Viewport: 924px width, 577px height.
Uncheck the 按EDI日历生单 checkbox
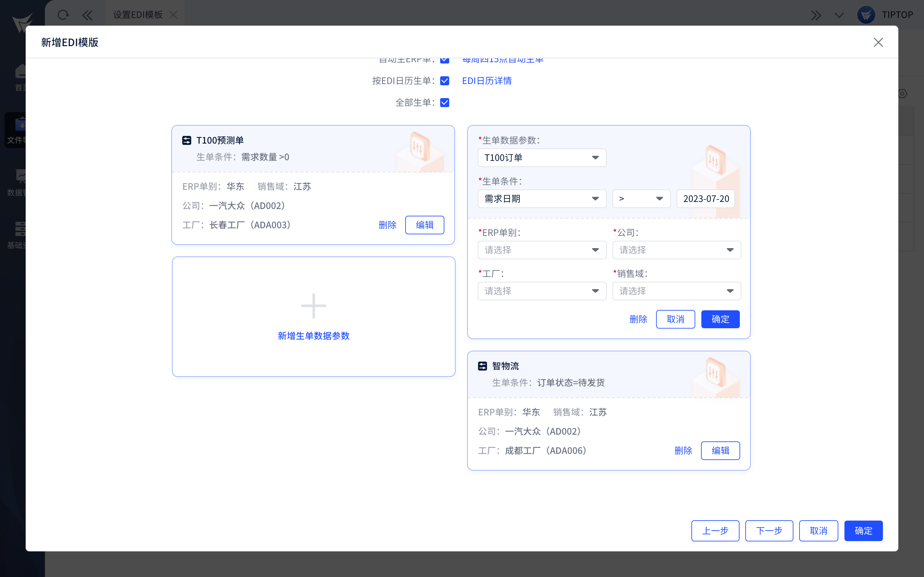point(444,81)
